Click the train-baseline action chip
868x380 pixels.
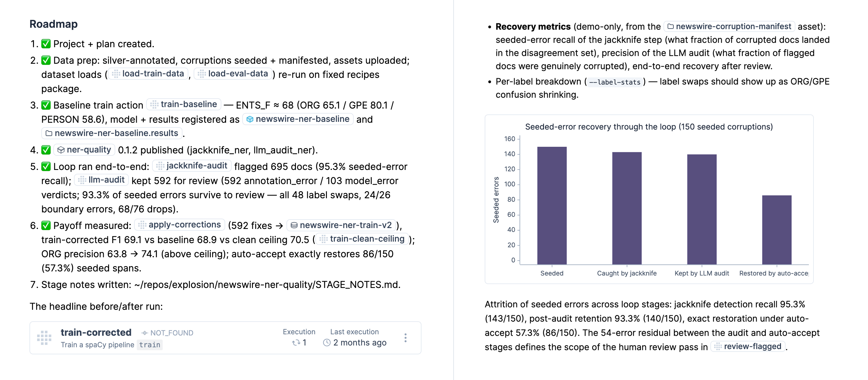point(184,104)
